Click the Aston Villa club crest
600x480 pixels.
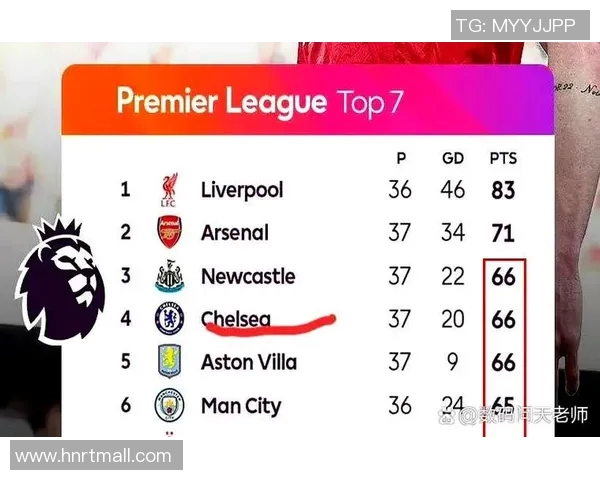pos(169,362)
